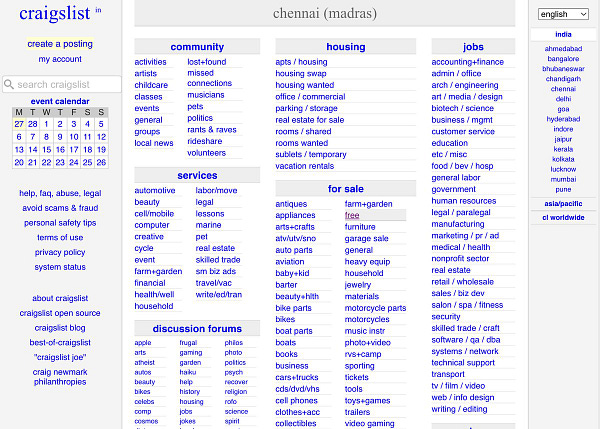Browse writing / editing jobs
This screenshot has width=600, height=429.
click(x=459, y=409)
